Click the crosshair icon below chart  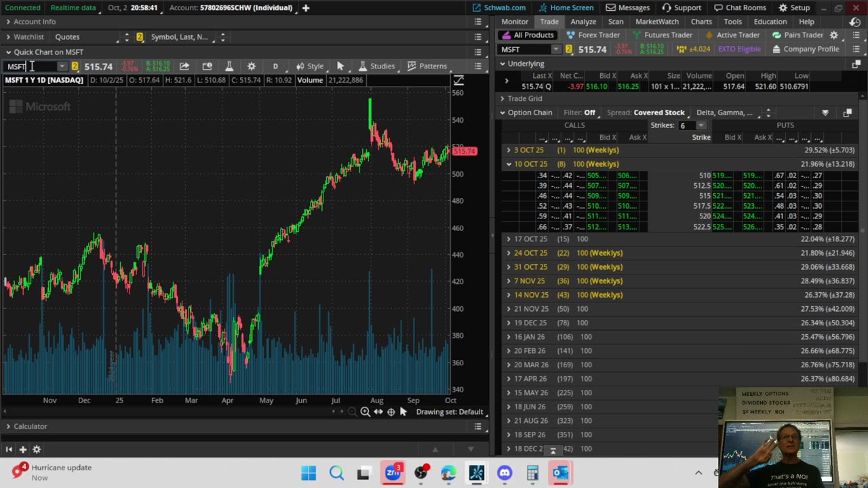click(x=391, y=411)
